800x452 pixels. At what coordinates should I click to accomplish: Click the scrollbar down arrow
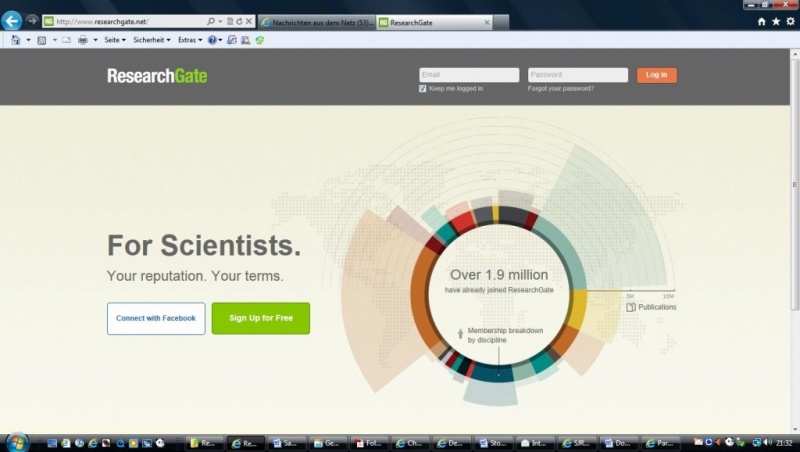coord(795,430)
